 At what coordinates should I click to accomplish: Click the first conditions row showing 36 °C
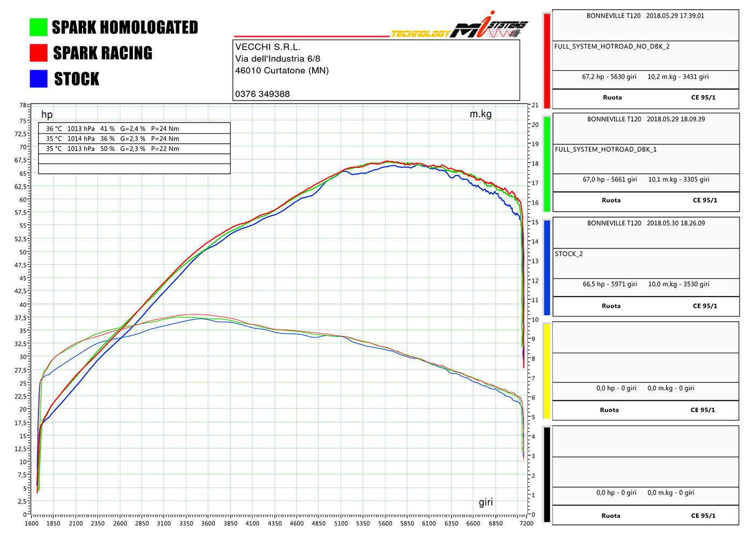(x=134, y=129)
